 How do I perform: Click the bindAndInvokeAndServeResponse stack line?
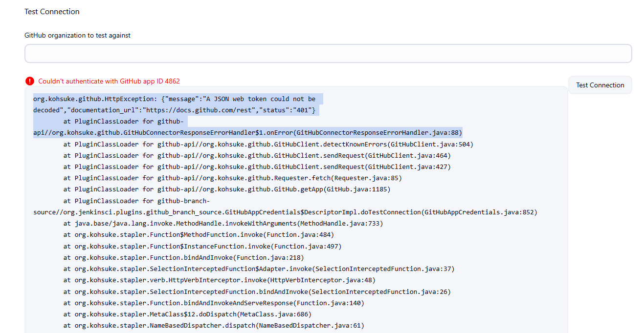coord(214,303)
